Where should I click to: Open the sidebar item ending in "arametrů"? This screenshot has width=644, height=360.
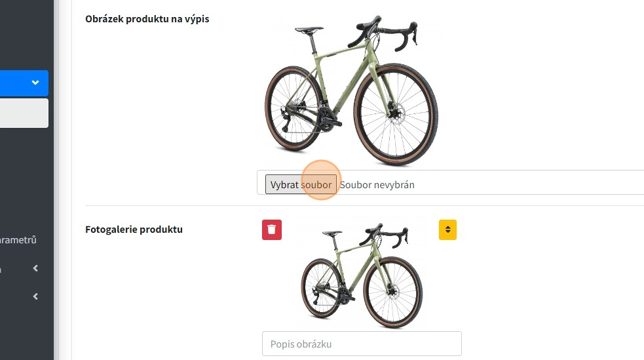click(x=18, y=240)
